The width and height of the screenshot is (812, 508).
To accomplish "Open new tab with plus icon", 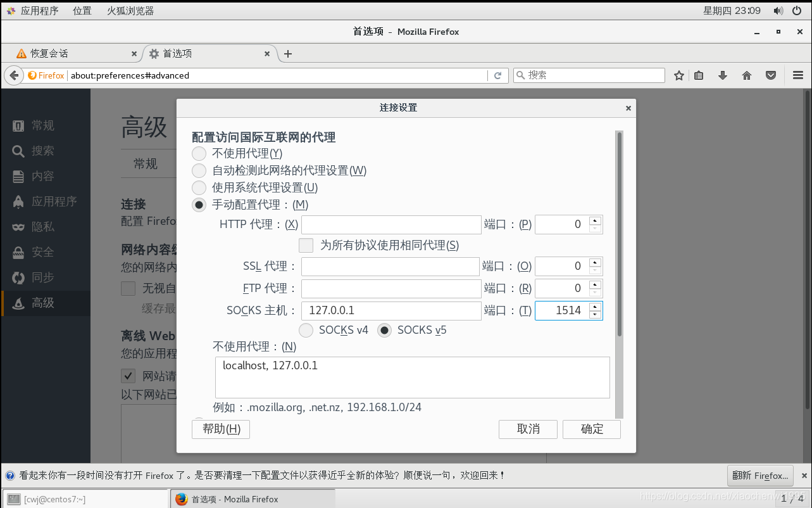I will coord(288,54).
